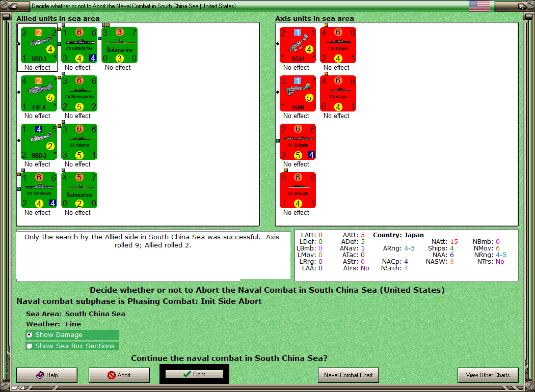The image size is (535, 392).
Task: Click the NASW: 8 value
Action: [x=440, y=262]
